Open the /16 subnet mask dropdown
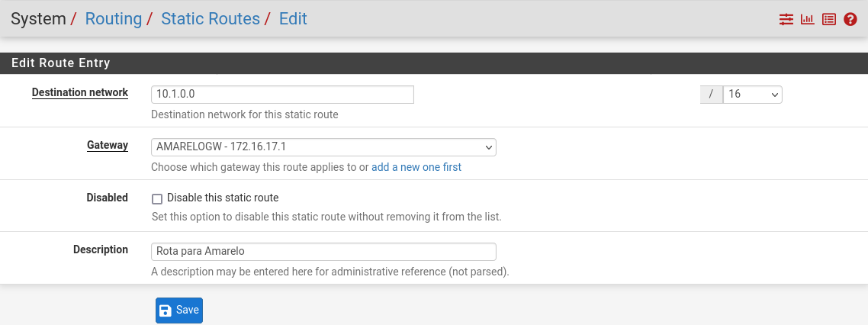This screenshot has height=325, width=868. [752, 94]
